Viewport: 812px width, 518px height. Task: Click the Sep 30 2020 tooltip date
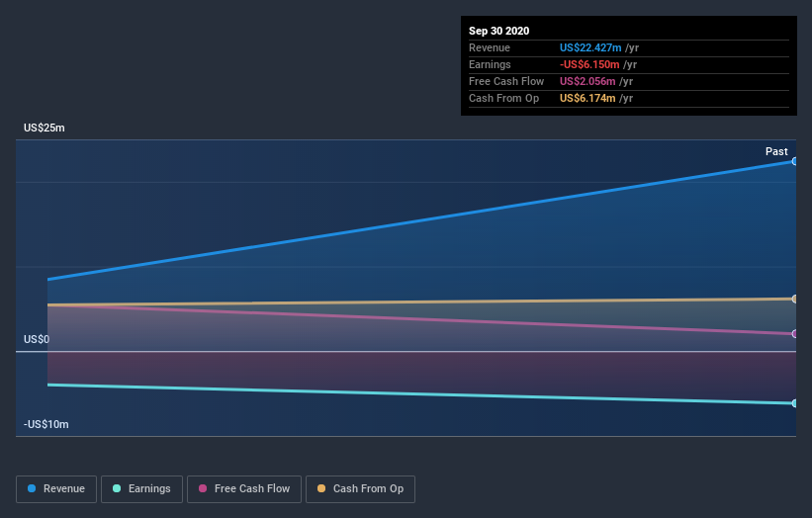click(x=498, y=31)
